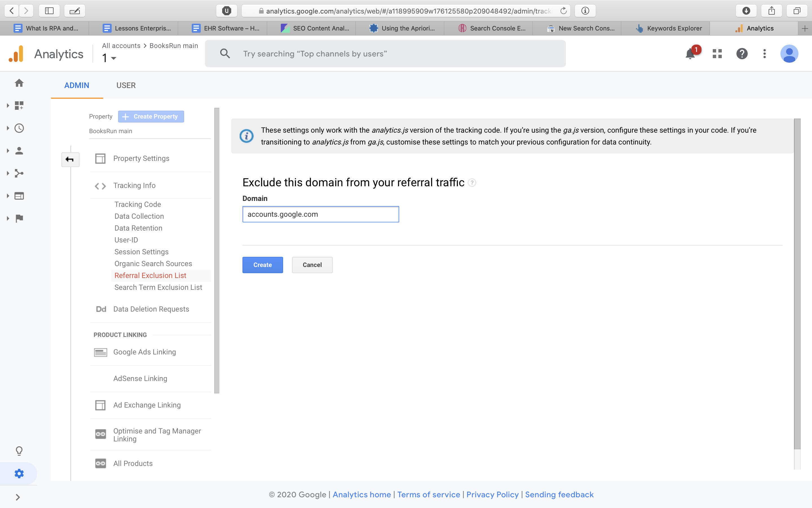The height and width of the screenshot is (508, 812).
Task: Click the Create button
Action: point(262,265)
